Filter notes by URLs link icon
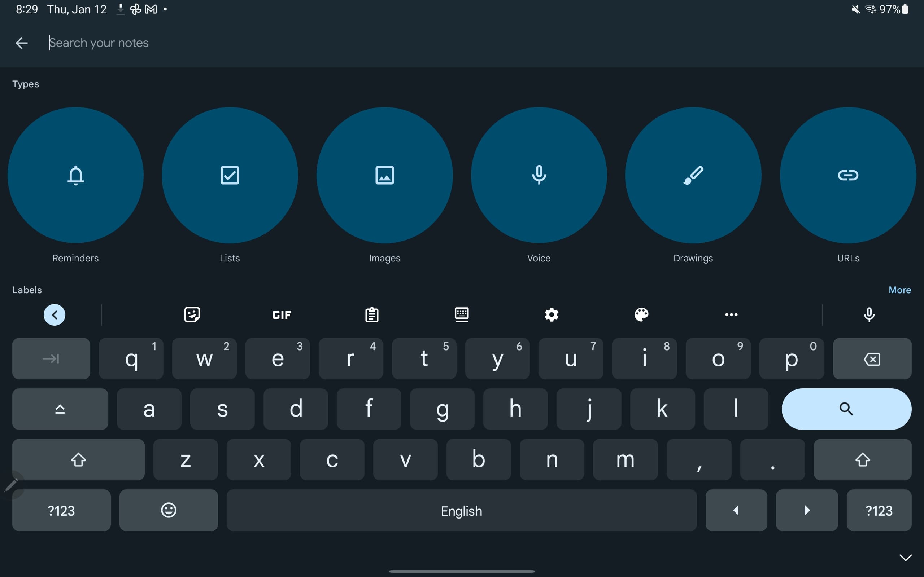Image resolution: width=924 pixels, height=577 pixels. 848,175
